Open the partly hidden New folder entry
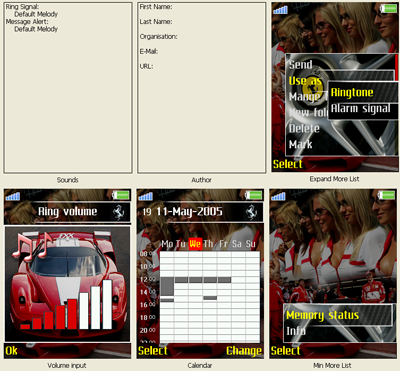 pos(308,113)
